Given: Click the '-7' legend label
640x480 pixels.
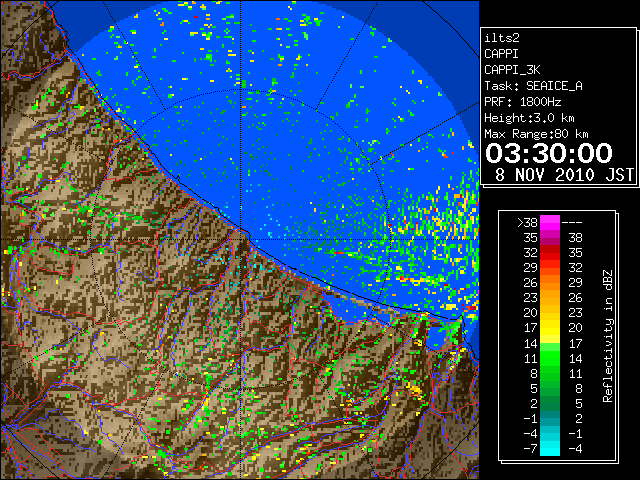Looking at the screenshot, I should (x=530, y=449).
